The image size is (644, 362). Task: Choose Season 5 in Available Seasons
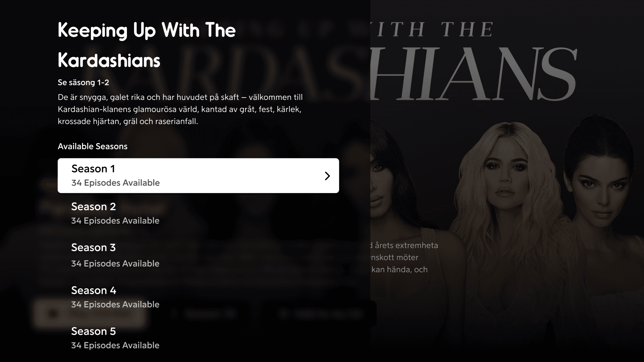198,338
